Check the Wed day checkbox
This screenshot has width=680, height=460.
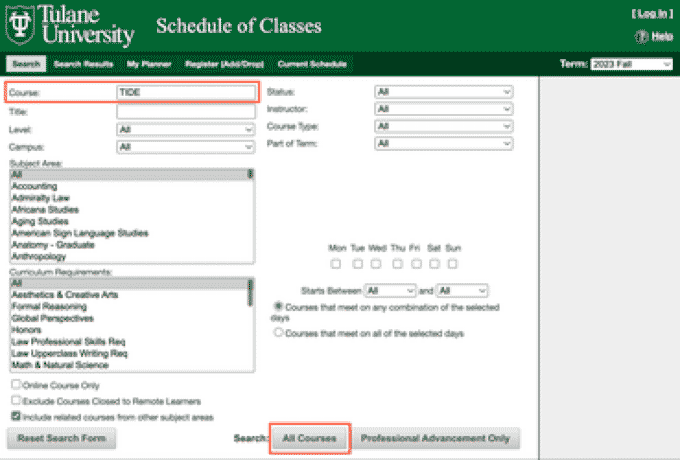click(x=376, y=264)
